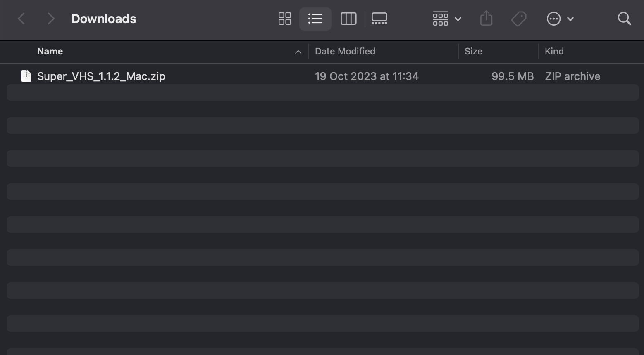Sort files by Size column

point(473,51)
